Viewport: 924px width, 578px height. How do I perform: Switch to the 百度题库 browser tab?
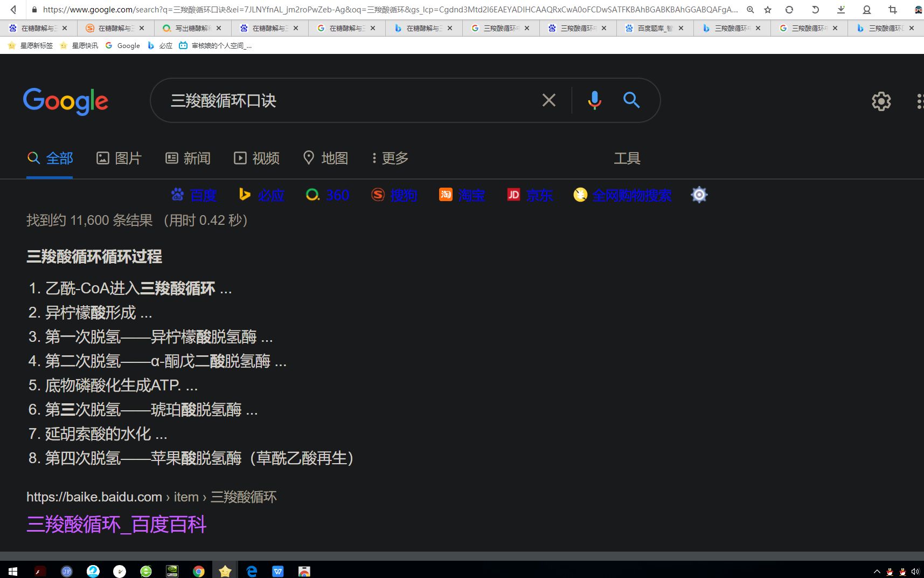tap(655, 28)
